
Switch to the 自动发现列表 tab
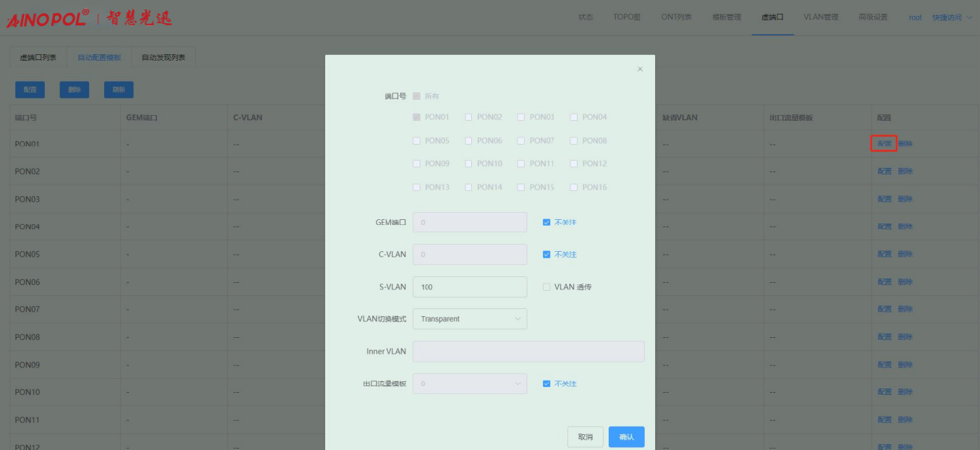pyautogui.click(x=163, y=58)
